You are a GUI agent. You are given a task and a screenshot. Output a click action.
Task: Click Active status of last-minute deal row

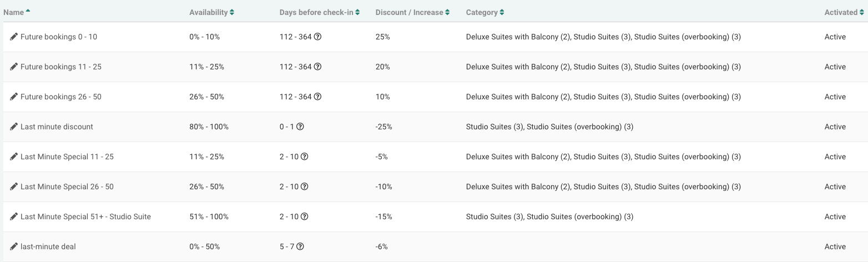835,246
